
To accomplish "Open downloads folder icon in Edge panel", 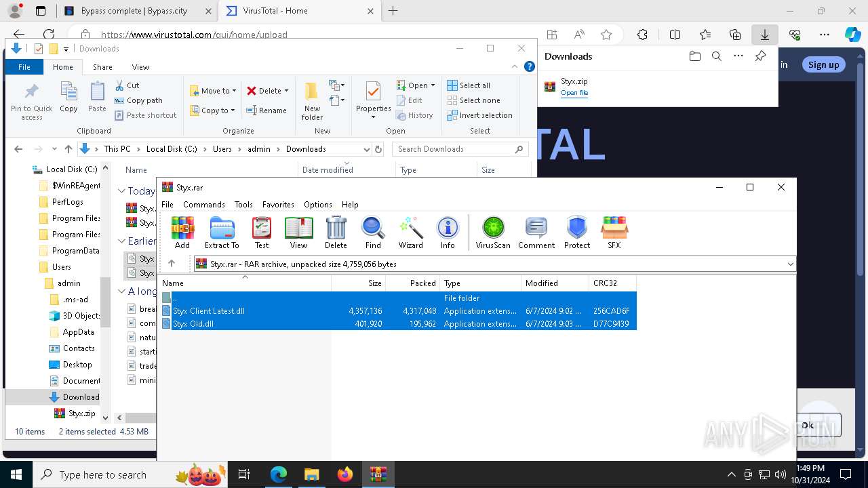I will (x=694, y=56).
